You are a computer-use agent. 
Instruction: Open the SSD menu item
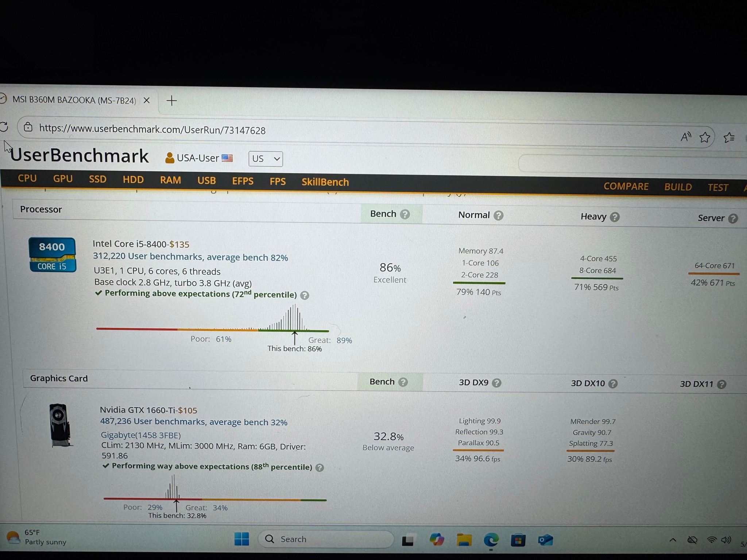(98, 179)
